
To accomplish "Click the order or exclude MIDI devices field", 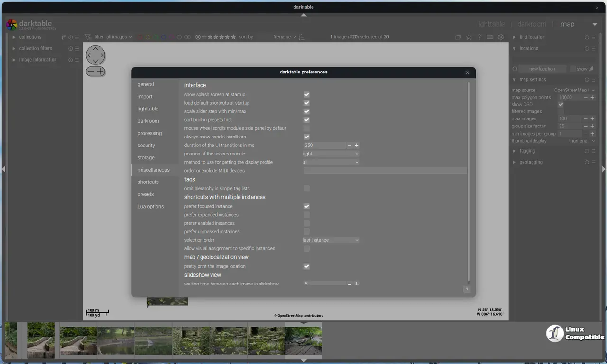I will point(385,171).
